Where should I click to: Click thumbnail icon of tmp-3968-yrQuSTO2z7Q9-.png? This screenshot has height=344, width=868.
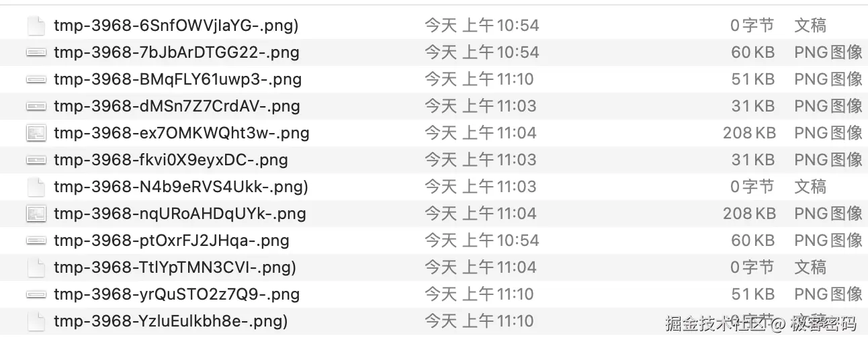[36, 294]
